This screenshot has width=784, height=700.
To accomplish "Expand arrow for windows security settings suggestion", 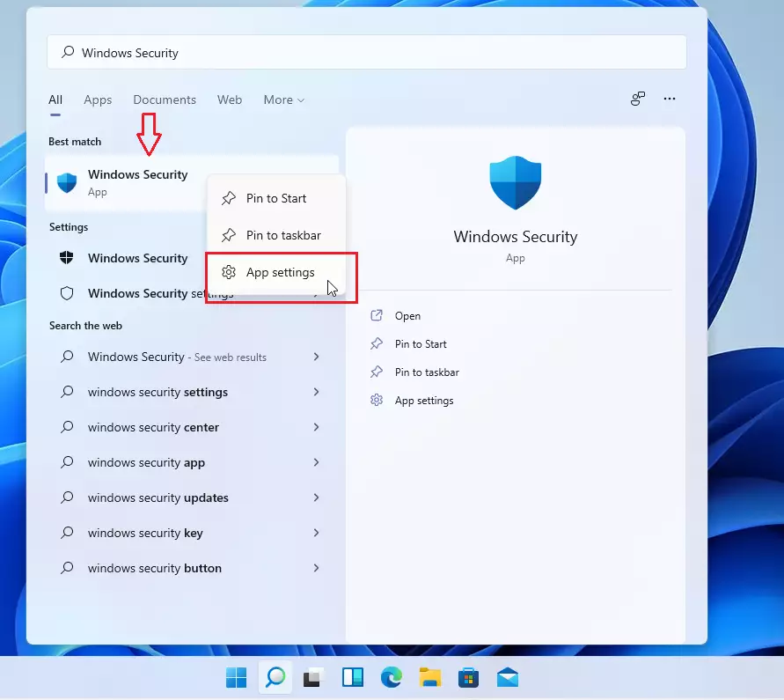I will pos(316,392).
